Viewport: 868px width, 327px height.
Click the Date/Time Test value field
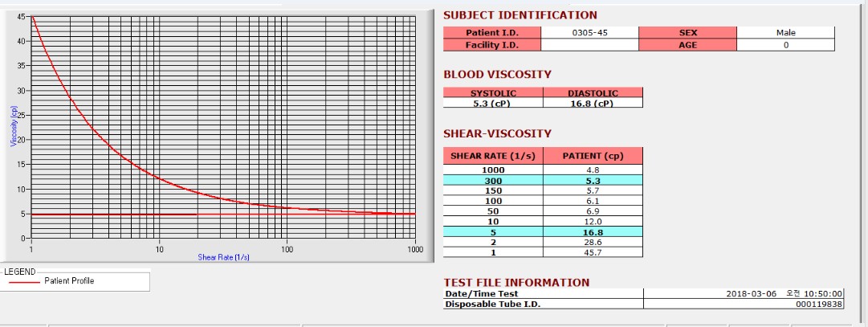pos(744,294)
